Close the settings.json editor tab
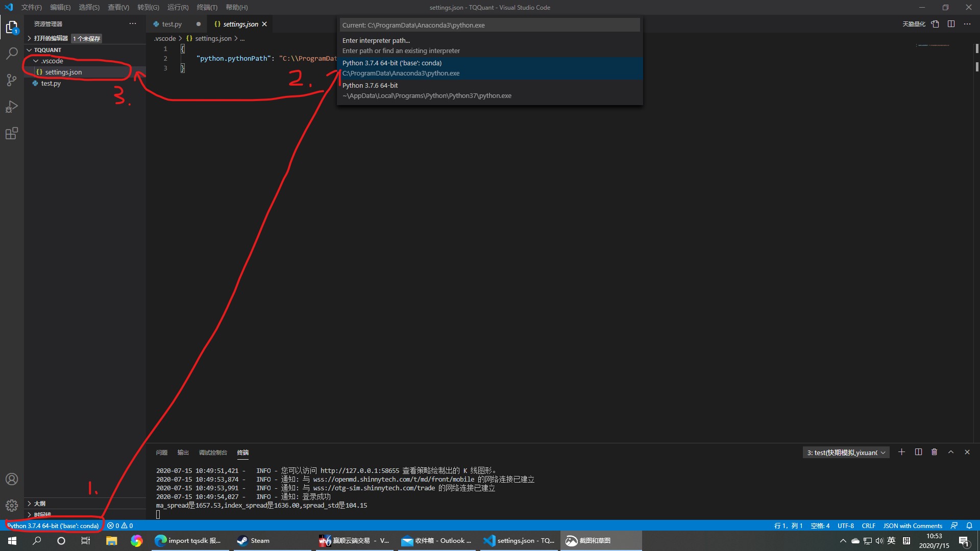The width and height of the screenshot is (980, 551). coord(264,24)
